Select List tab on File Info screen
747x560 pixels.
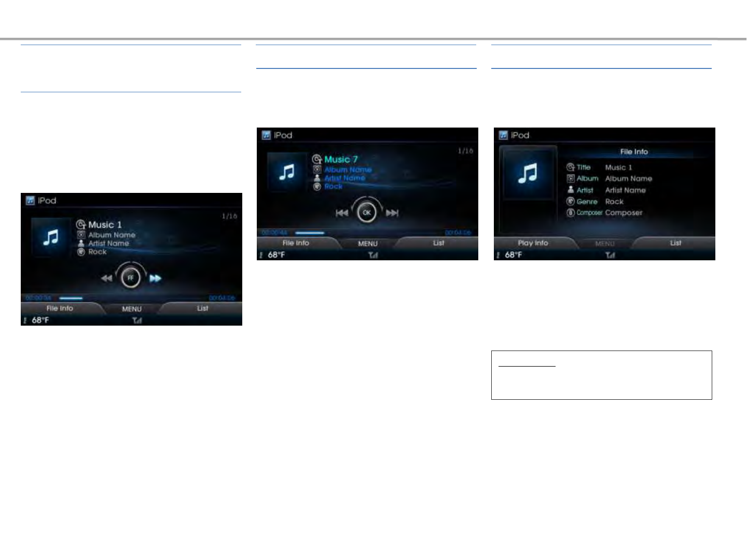[675, 243]
